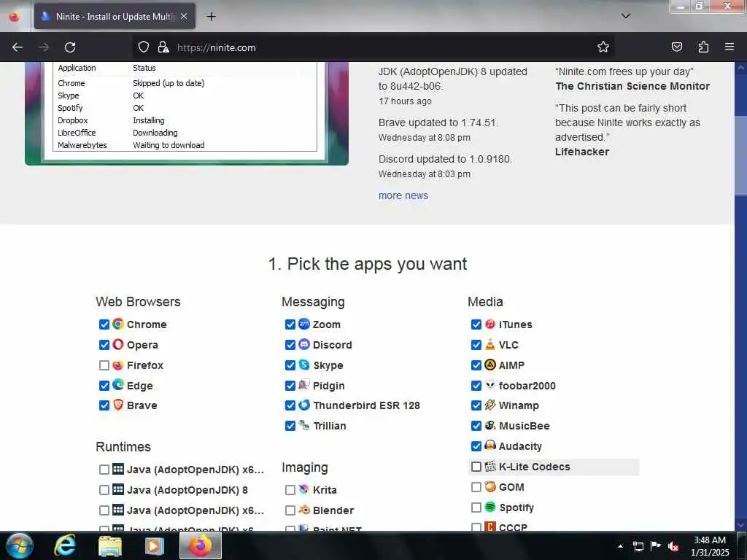
Task: Click the Zoom app icon
Action: (304, 324)
